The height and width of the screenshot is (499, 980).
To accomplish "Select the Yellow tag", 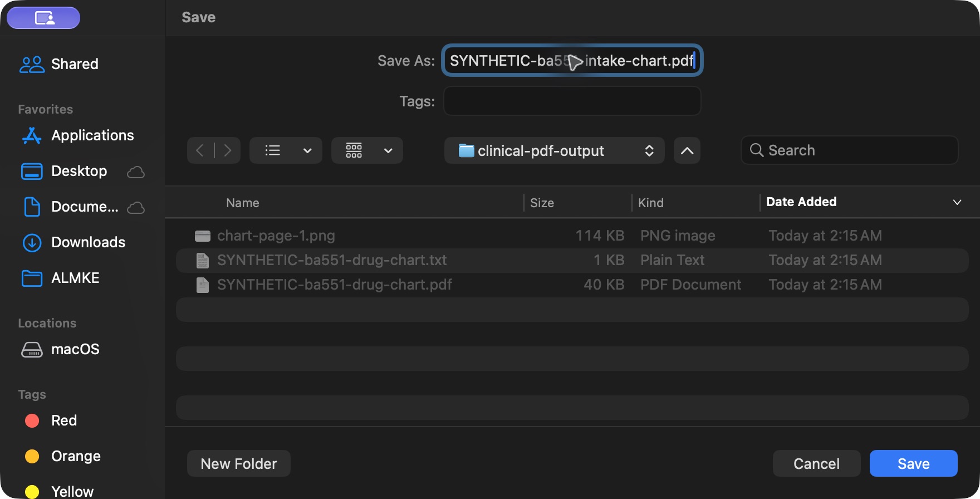I will pos(59,491).
